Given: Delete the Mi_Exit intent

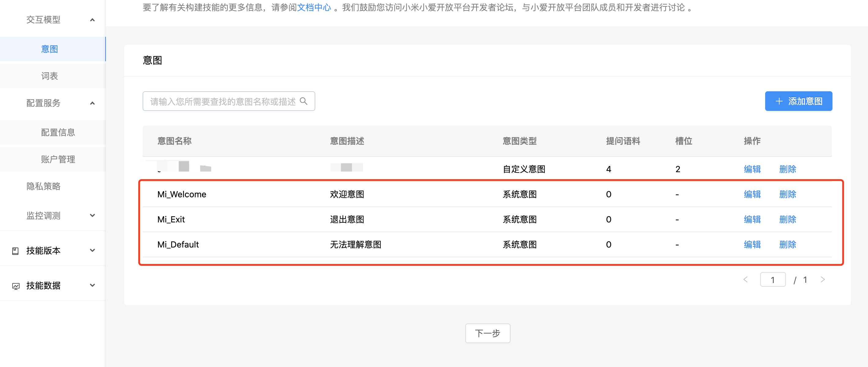Looking at the screenshot, I should click(788, 220).
